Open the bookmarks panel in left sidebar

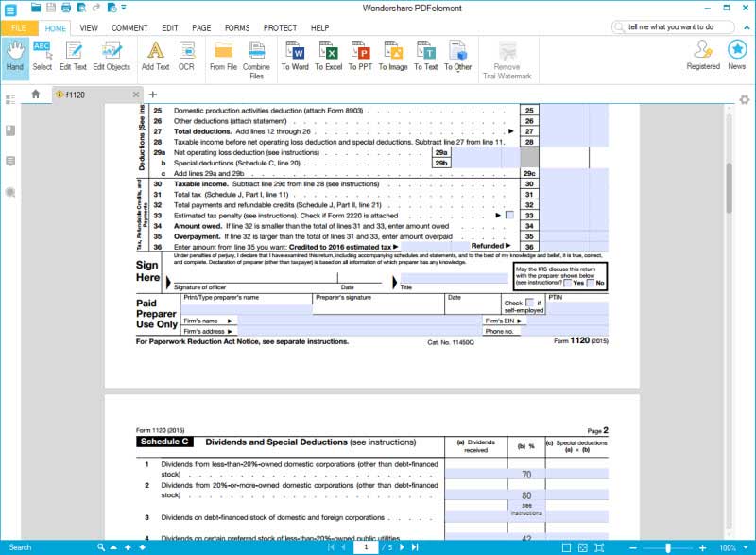pos(10,130)
